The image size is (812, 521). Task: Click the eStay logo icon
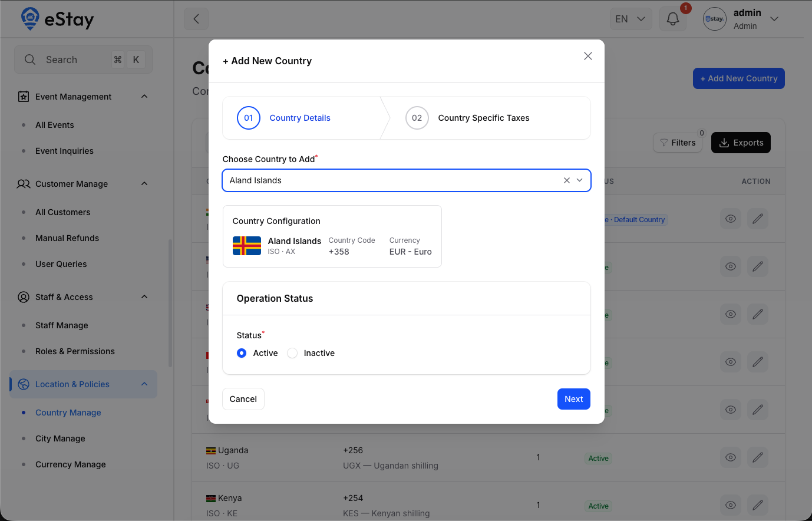point(30,19)
